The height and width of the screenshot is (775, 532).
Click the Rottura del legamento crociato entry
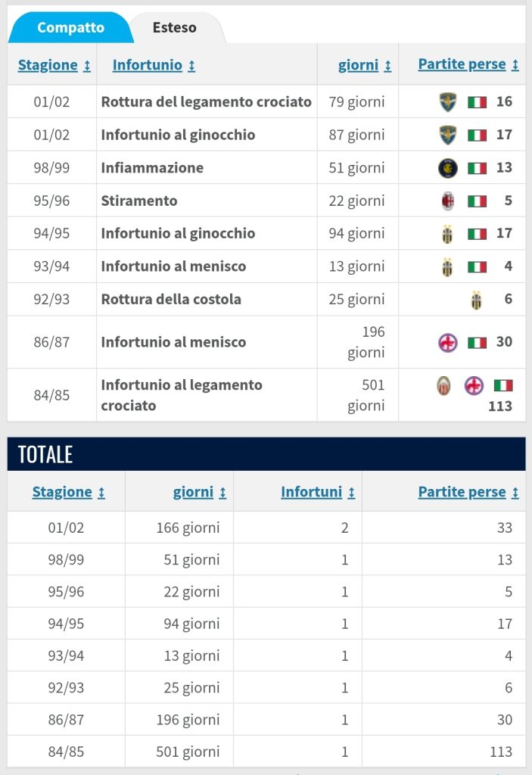click(x=206, y=101)
